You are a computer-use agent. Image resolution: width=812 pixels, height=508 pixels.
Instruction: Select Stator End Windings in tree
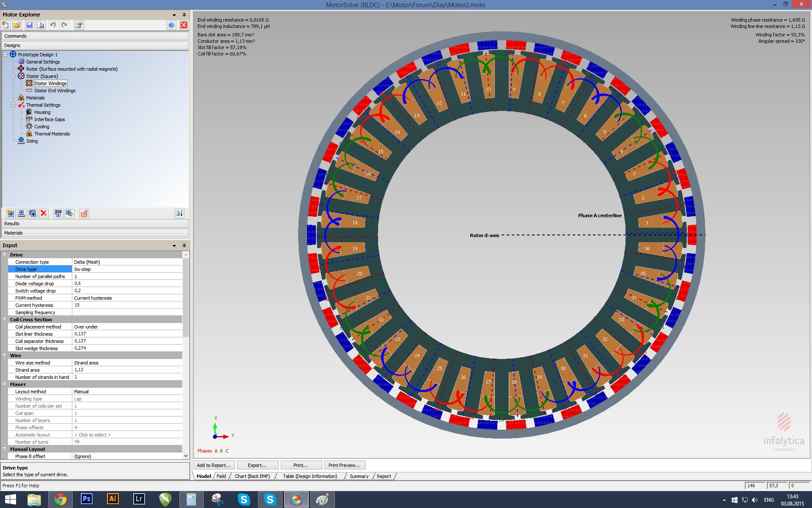[55, 91]
